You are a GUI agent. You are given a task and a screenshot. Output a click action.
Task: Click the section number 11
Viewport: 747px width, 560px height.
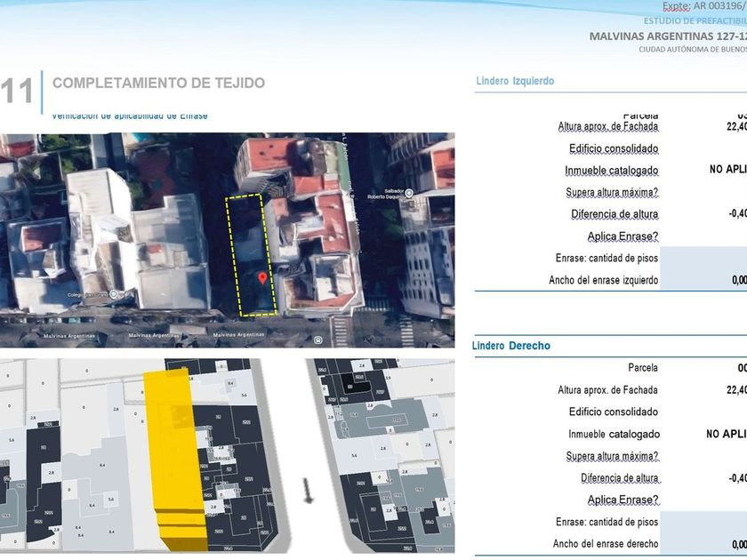17,91
